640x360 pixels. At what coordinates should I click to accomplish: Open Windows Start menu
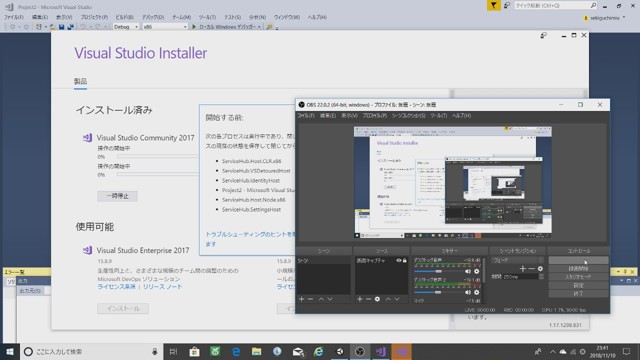pos(10,351)
